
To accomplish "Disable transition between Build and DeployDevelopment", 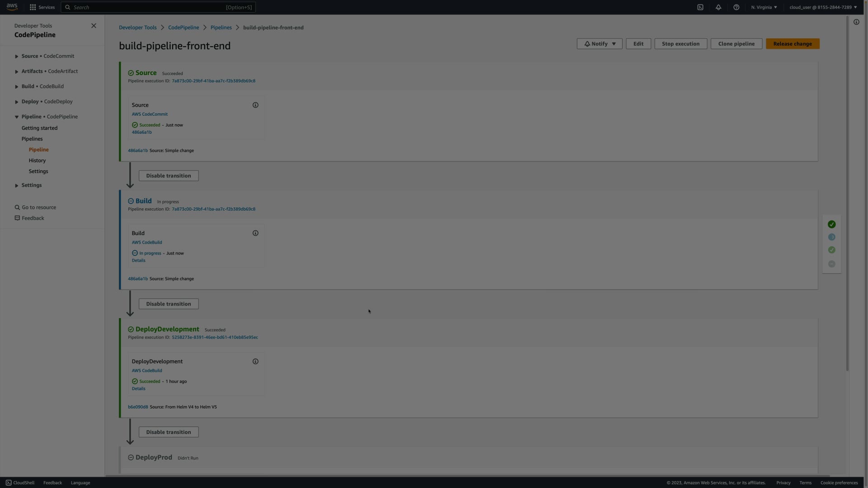I will 168,304.
